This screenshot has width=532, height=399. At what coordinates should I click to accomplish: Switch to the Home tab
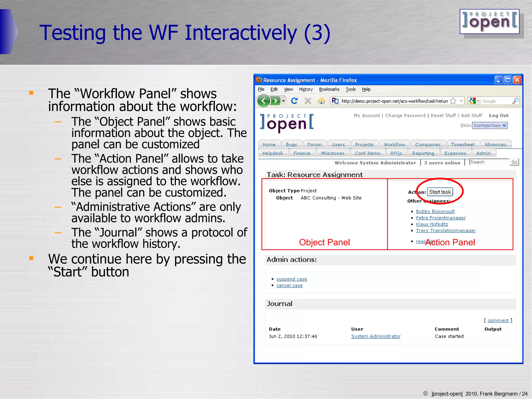269,144
